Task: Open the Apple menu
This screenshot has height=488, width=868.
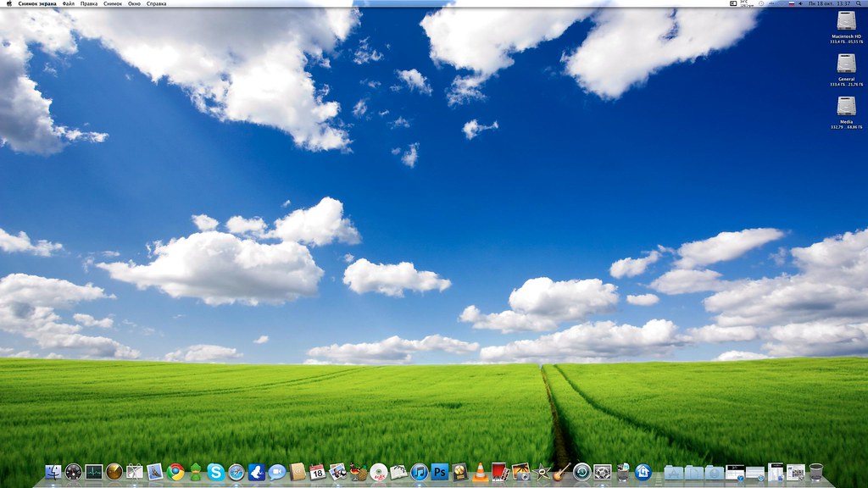Action: [x=9, y=4]
